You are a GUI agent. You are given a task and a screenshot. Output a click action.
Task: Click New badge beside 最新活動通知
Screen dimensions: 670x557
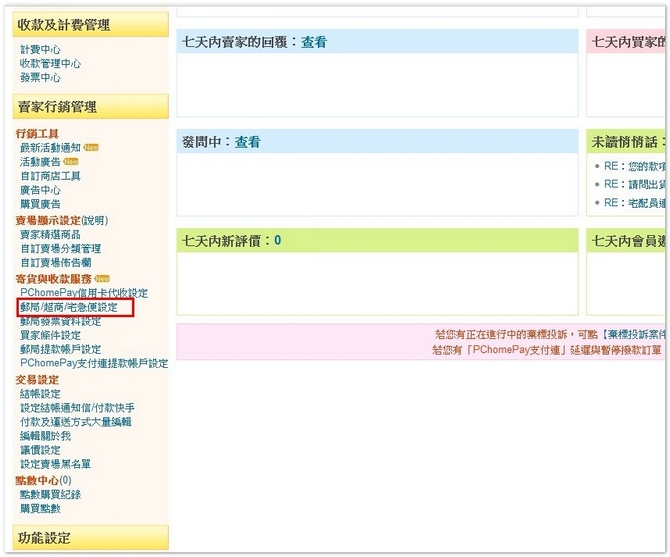tap(92, 148)
